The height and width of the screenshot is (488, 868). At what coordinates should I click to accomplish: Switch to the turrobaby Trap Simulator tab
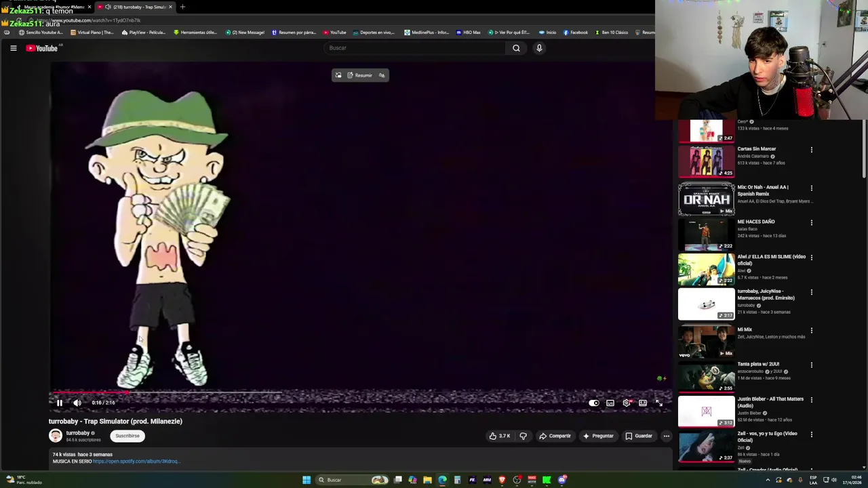click(135, 7)
